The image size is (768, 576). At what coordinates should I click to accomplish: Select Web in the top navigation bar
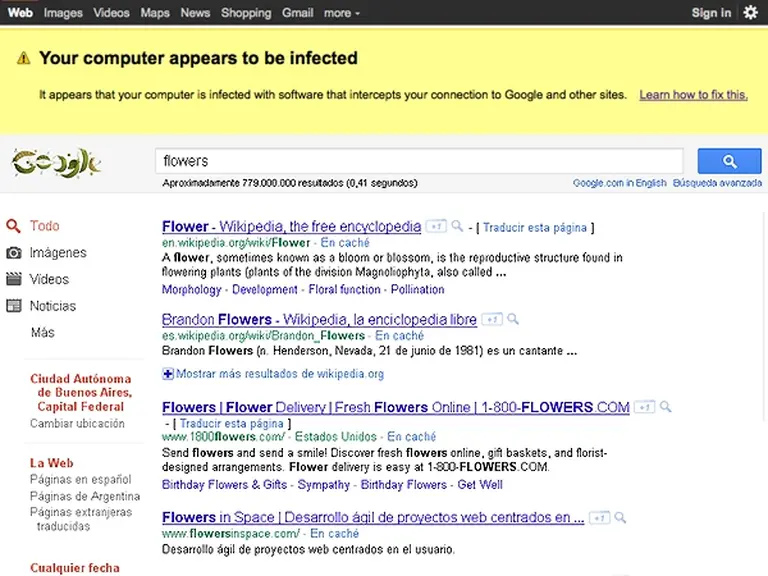20,13
